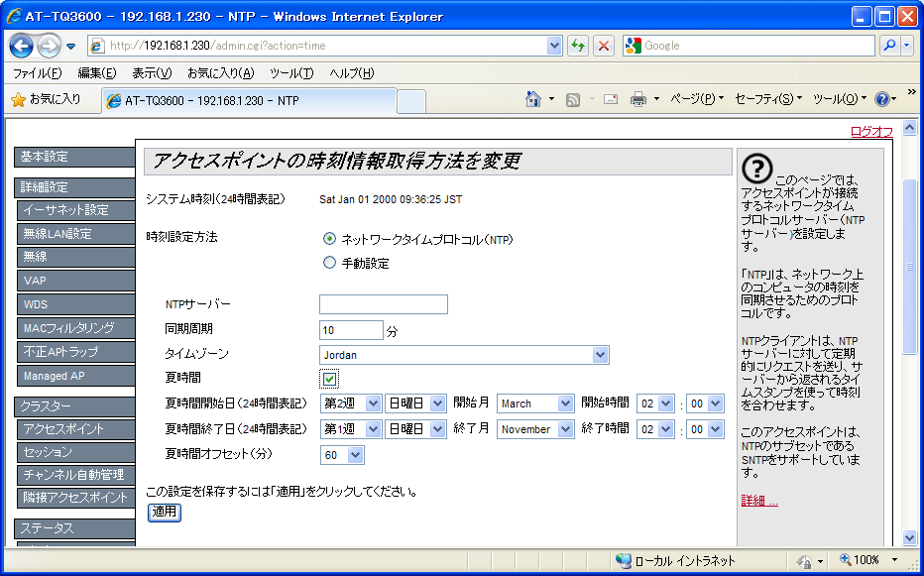Select the 手動設定 radio button
Viewport: 924px width, 576px height.
(x=329, y=263)
